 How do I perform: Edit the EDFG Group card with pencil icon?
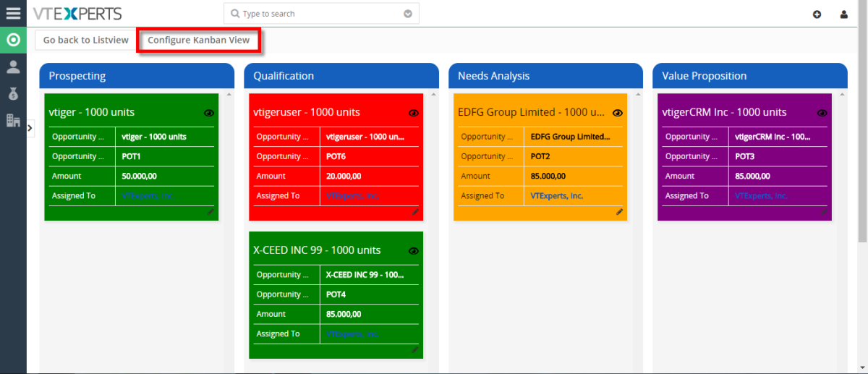[x=620, y=212]
